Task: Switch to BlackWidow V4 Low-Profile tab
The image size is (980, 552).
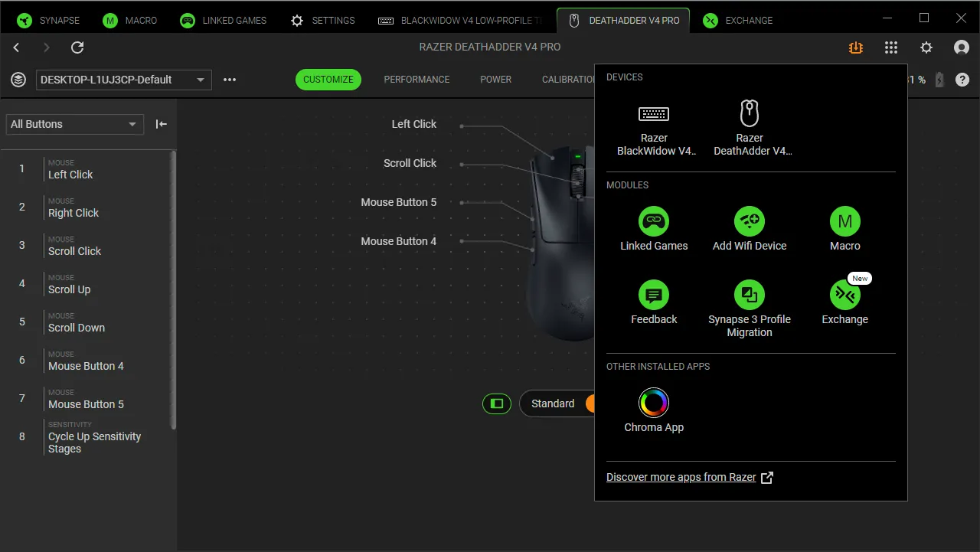Action: (x=461, y=21)
